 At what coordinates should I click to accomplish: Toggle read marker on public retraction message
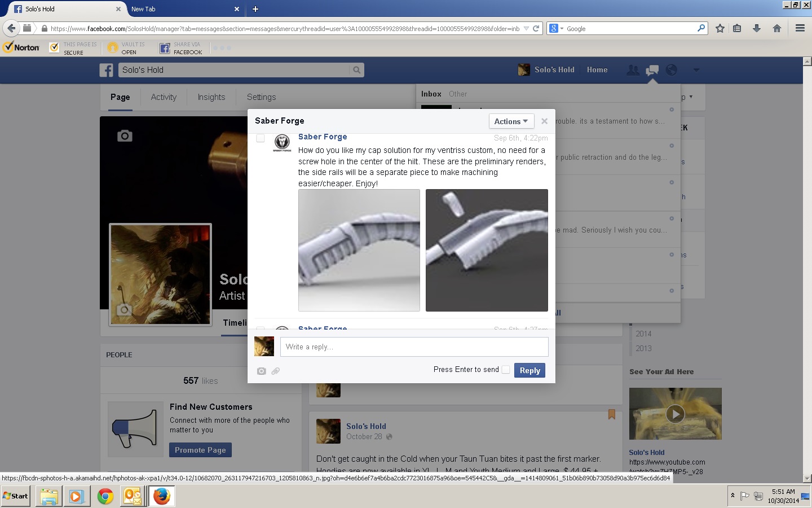click(x=672, y=146)
